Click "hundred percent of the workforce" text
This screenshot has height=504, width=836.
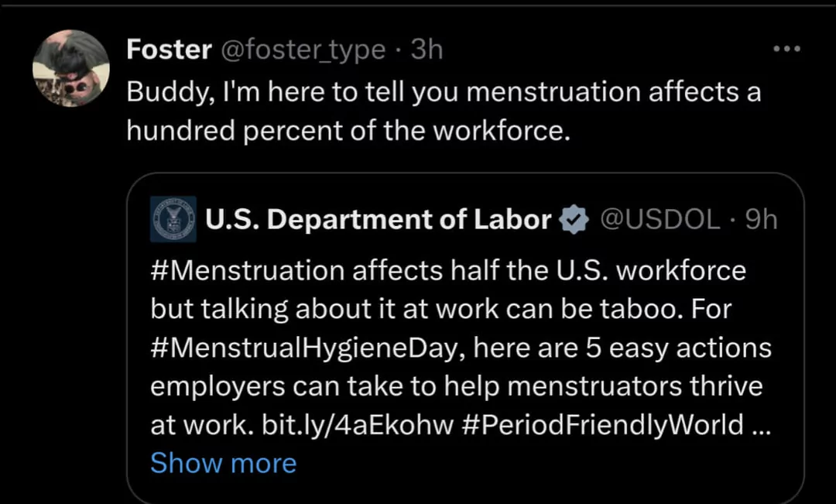tap(348, 130)
